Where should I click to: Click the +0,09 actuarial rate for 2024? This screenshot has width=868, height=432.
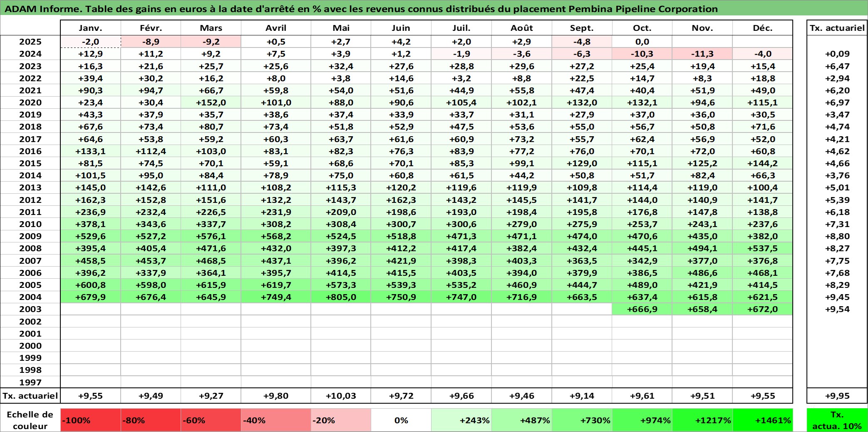click(837, 54)
